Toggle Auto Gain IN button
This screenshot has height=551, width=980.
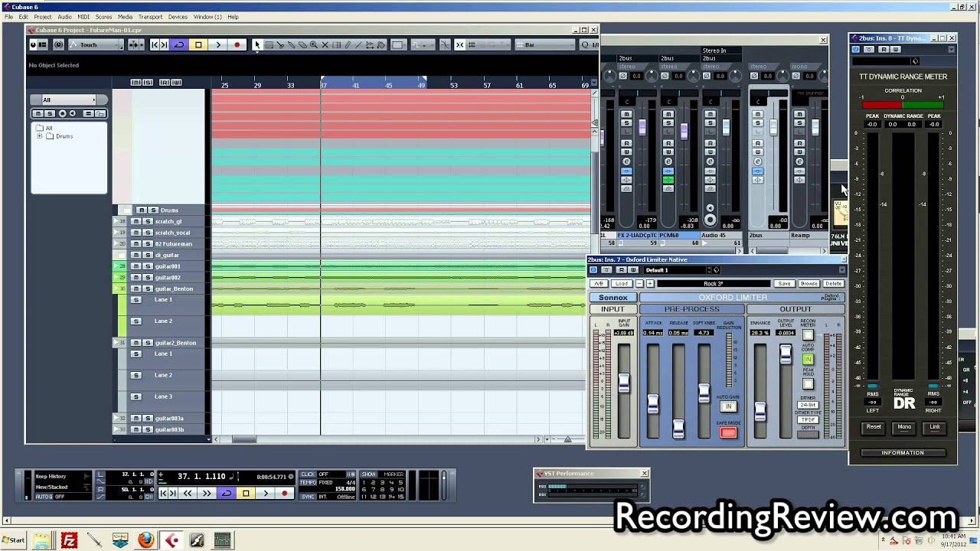(729, 406)
